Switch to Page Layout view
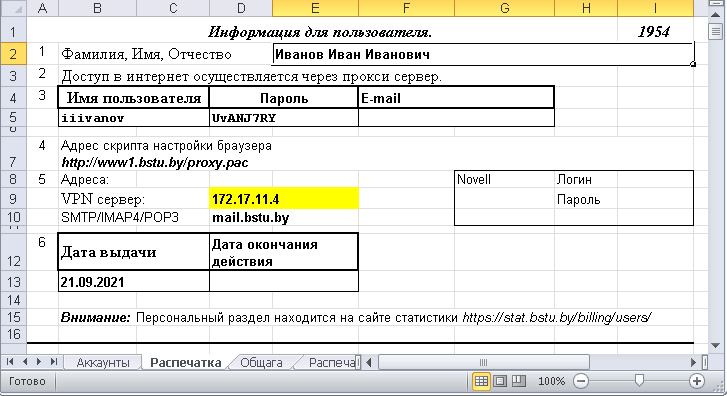 (500, 381)
